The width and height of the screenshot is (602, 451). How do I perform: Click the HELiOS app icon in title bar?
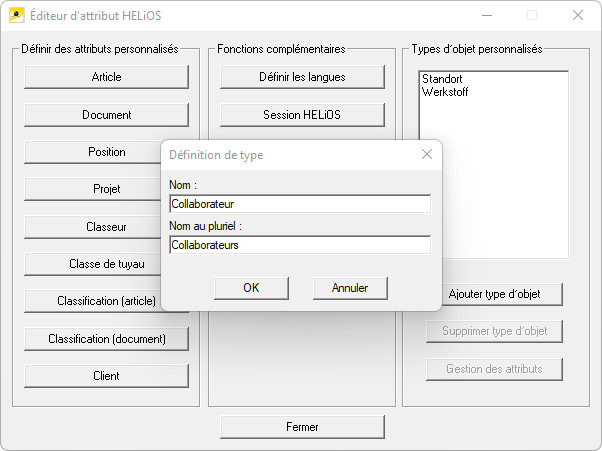coord(17,16)
